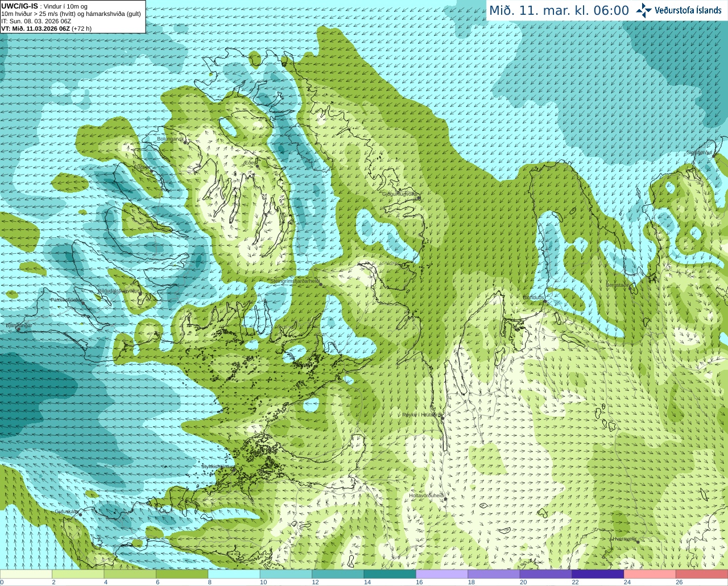Click the Bíldudalsflugvöllur station label
The image size is (728, 586).
coord(118,291)
